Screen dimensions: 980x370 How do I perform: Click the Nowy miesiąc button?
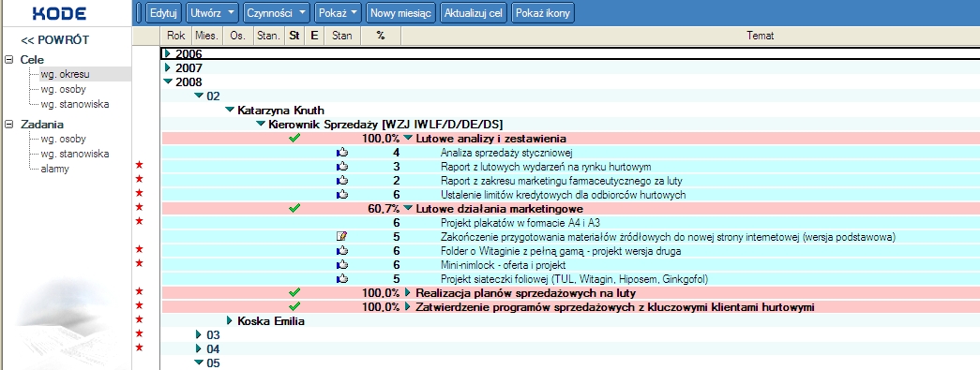click(400, 13)
